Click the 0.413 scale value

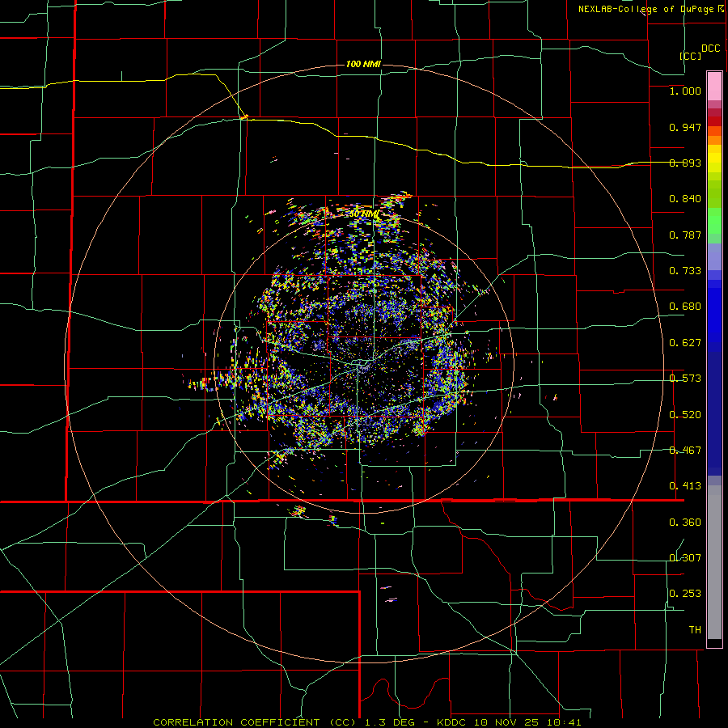click(x=685, y=486)
